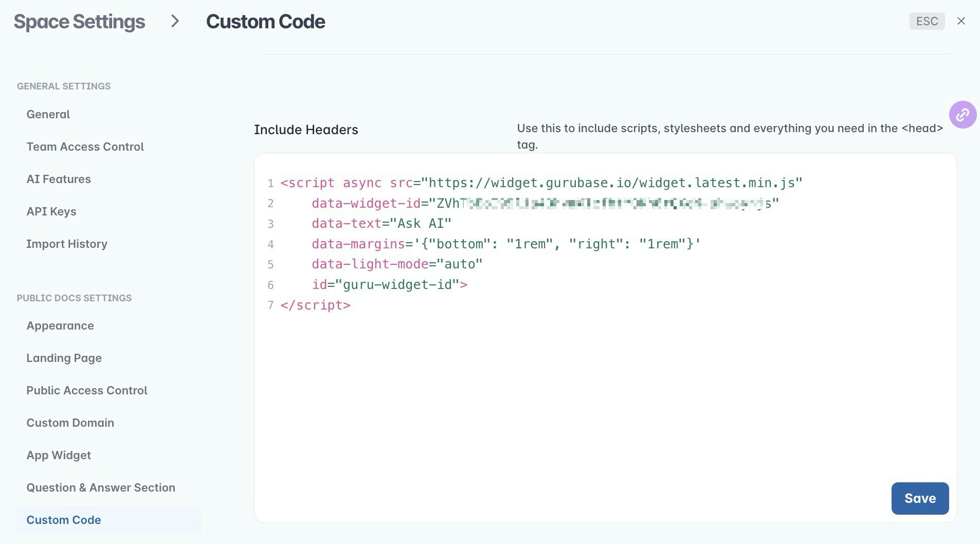Screen dimensions: 980x544
Task: Open Question & Answer Section settings
Action: tap(101, 487)
